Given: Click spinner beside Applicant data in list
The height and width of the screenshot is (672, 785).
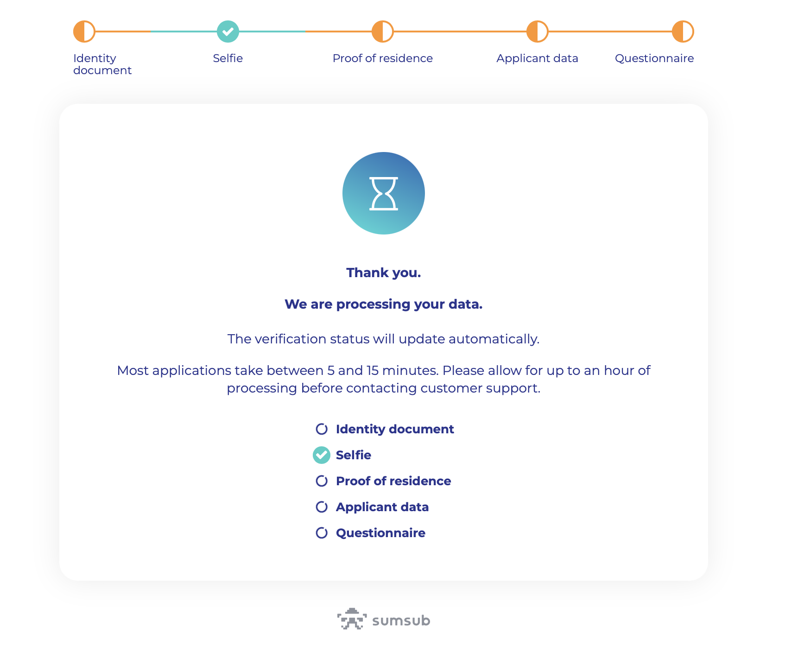Looking at the screenshot, I should [322, 507].
